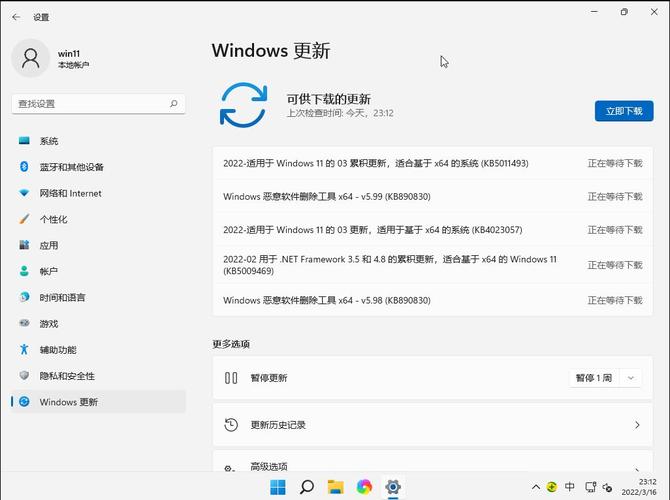
Task: Click the back arrow in Settings header
Action: 16,17
